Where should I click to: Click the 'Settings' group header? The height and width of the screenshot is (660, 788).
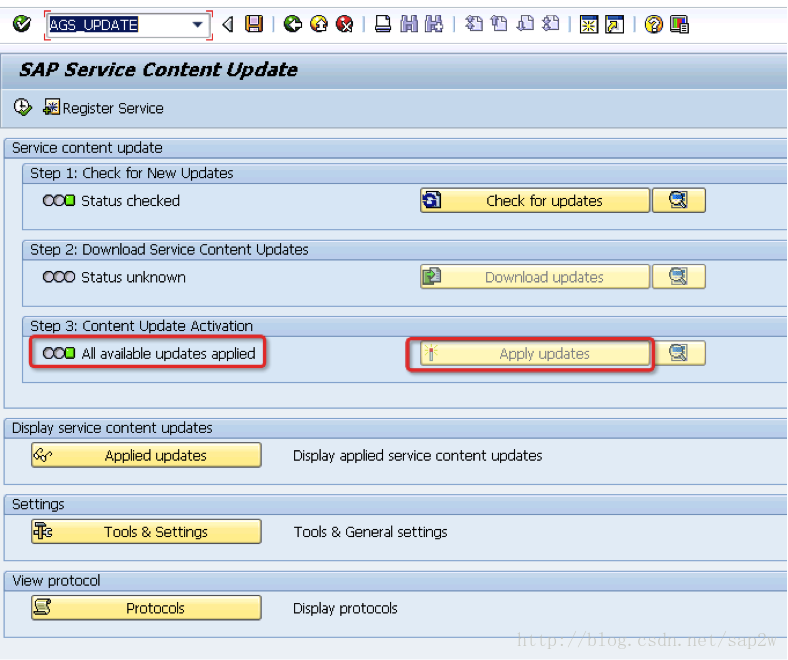point(38,504)
